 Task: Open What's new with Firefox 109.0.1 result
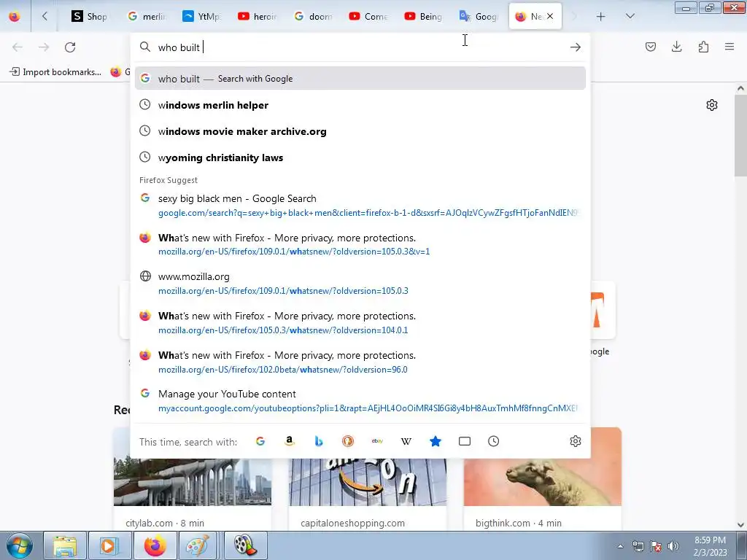tap(360, 244)
